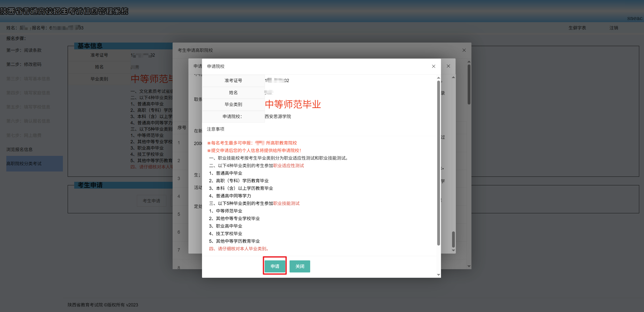Image resolution: width=644 pixels, height=312 pixels.
Task: Open the 生僻字表 rare-character table
Action: pos(577,28)
